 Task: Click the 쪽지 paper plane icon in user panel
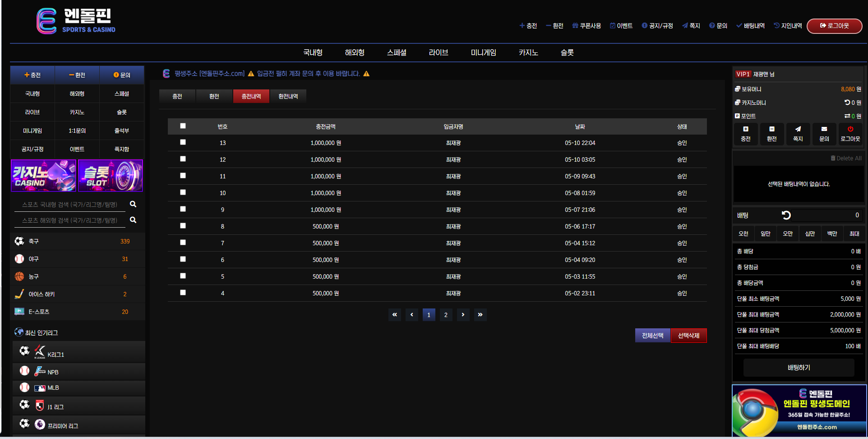pos(798,129)
